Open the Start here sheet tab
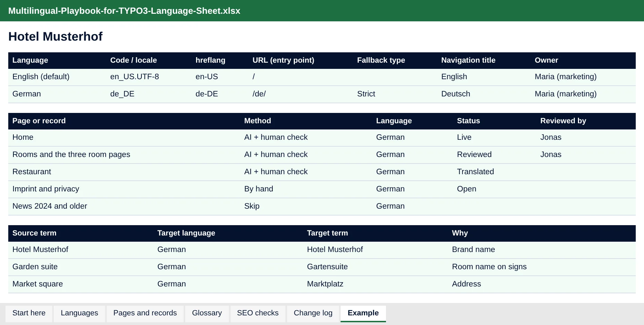Image resolution: width=644 pixels, height=325 pixels. (29, 313)
